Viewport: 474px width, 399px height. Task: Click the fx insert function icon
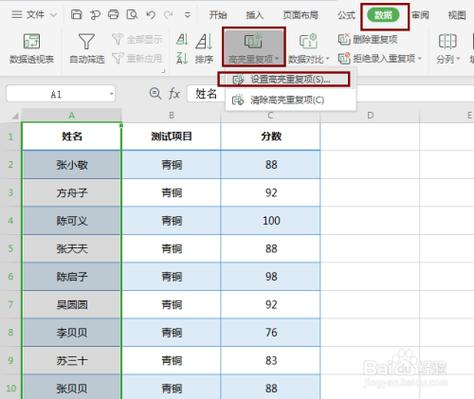(x=174, y=94)
